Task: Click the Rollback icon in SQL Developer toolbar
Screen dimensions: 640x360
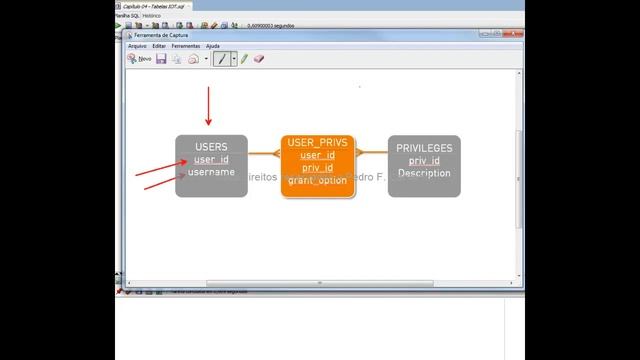Action: (x=189, y=26)
